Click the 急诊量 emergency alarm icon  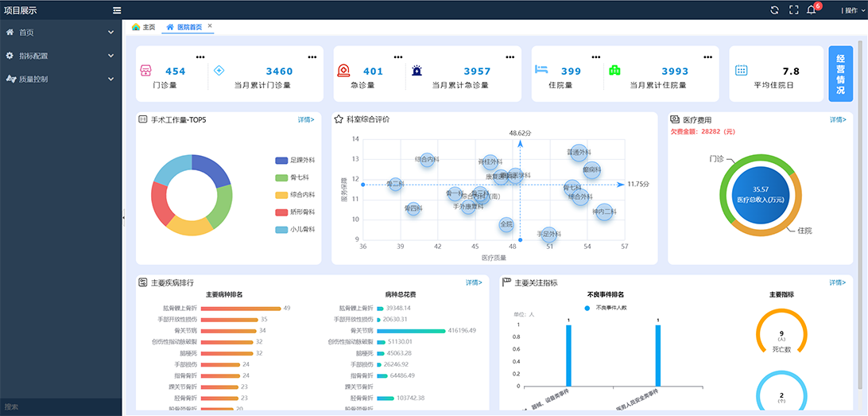343,70
